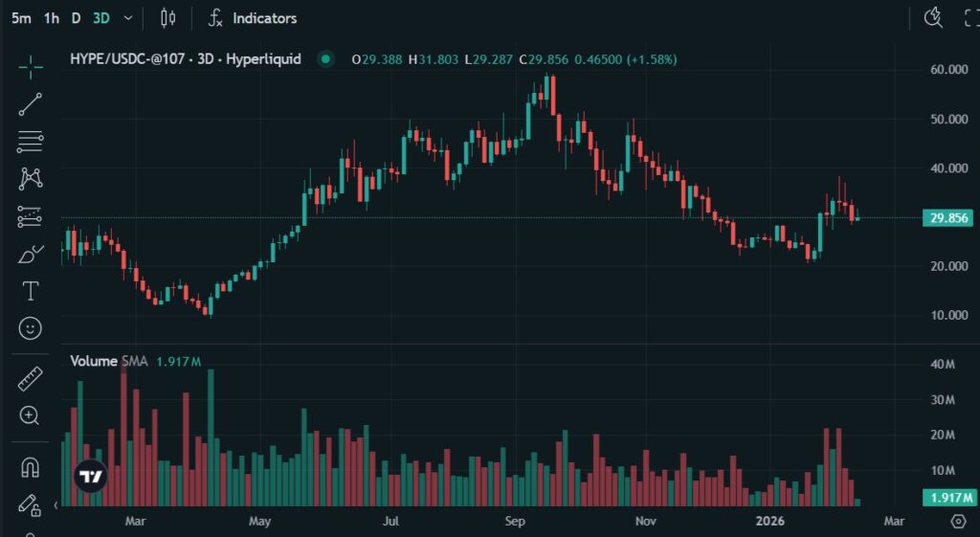Toggle lock all drawings
The image size is (980, 537).
pos(30,504)
